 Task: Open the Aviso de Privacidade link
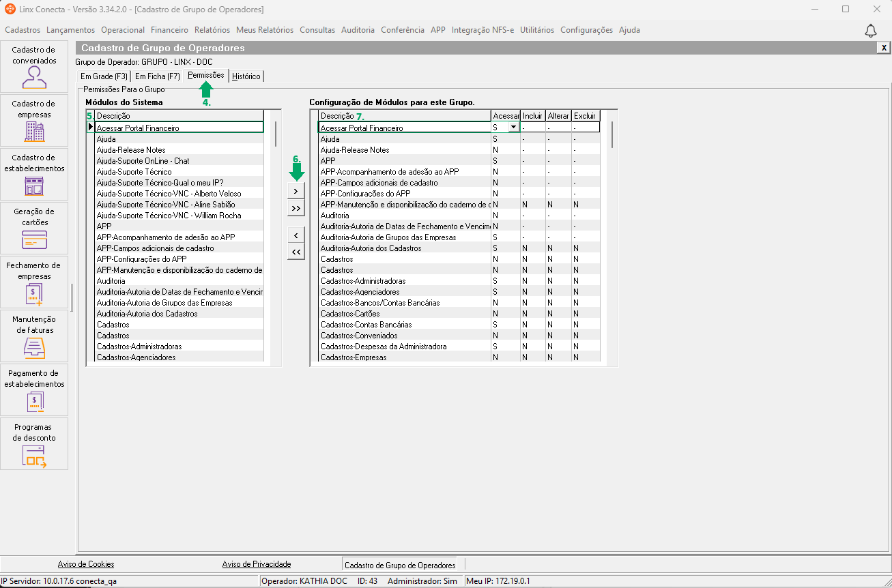point(257,564)
